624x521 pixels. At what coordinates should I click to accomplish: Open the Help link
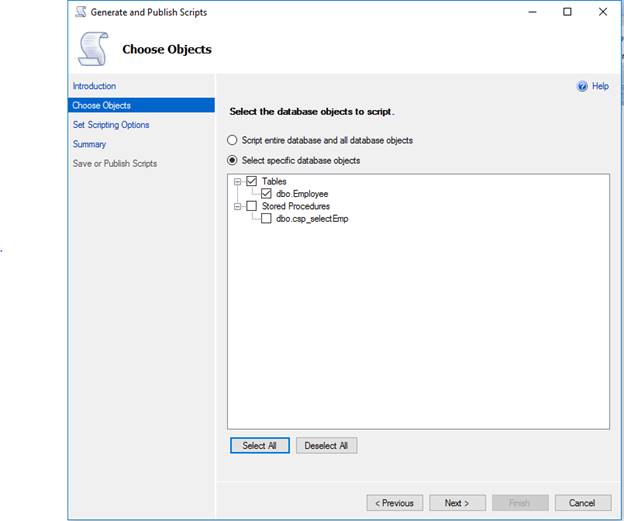[600, 86]
